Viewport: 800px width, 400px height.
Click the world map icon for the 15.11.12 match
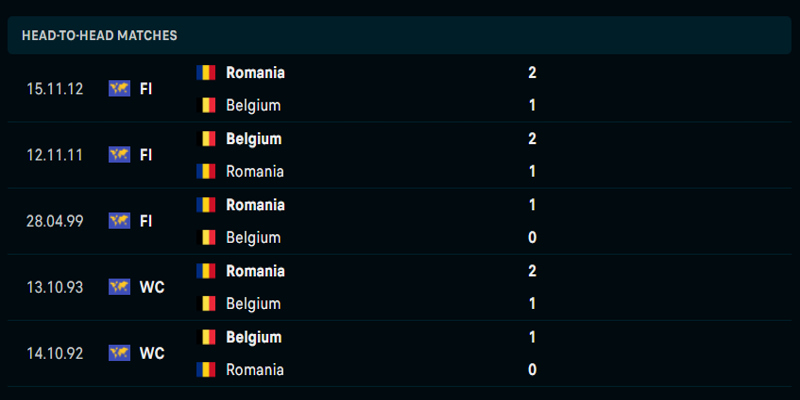point(119,89)
